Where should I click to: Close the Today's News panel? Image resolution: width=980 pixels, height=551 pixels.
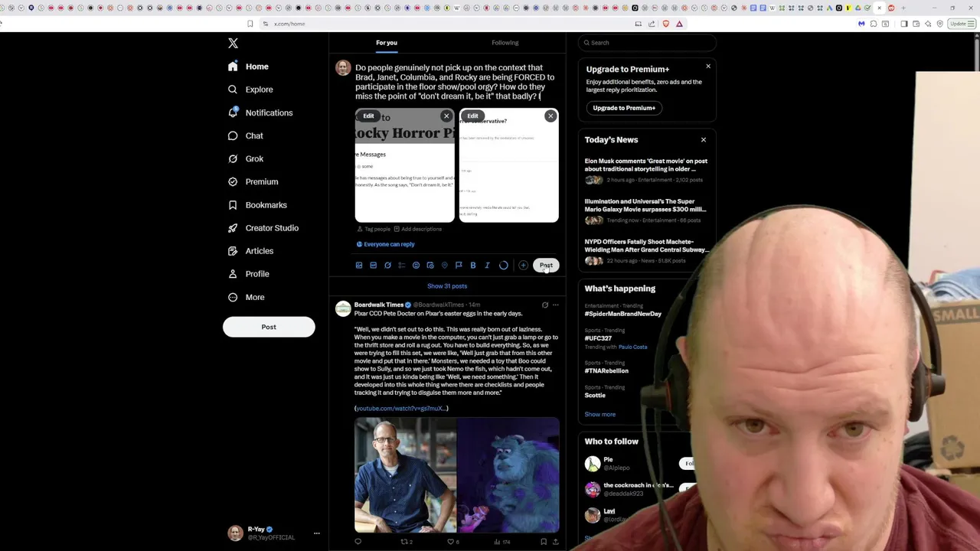pos(704,140)
